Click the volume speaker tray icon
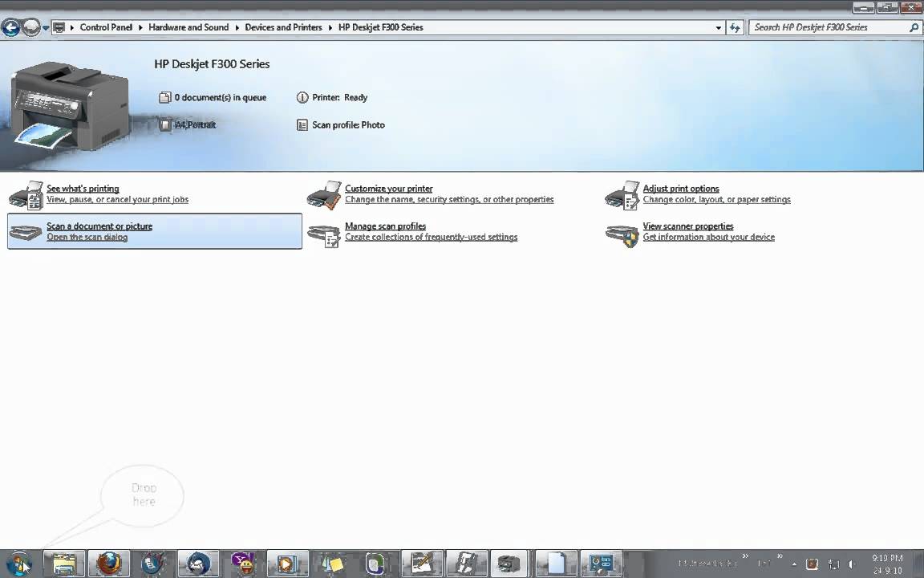 (852, 564)
